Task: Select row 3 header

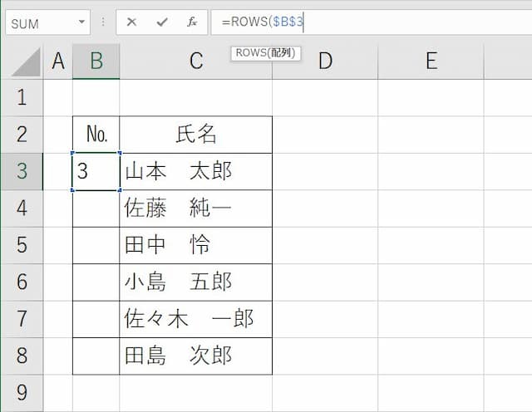Action: click(x=22, y=171)
